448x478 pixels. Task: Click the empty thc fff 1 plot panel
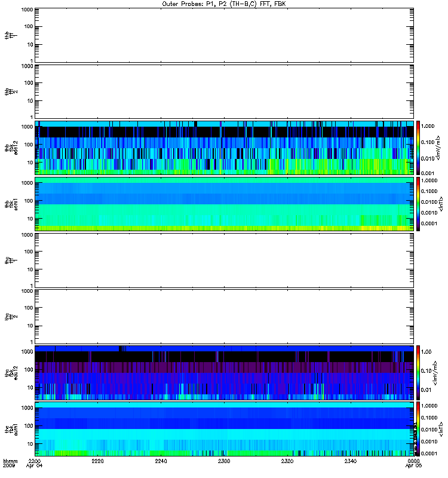click(224, 261)
